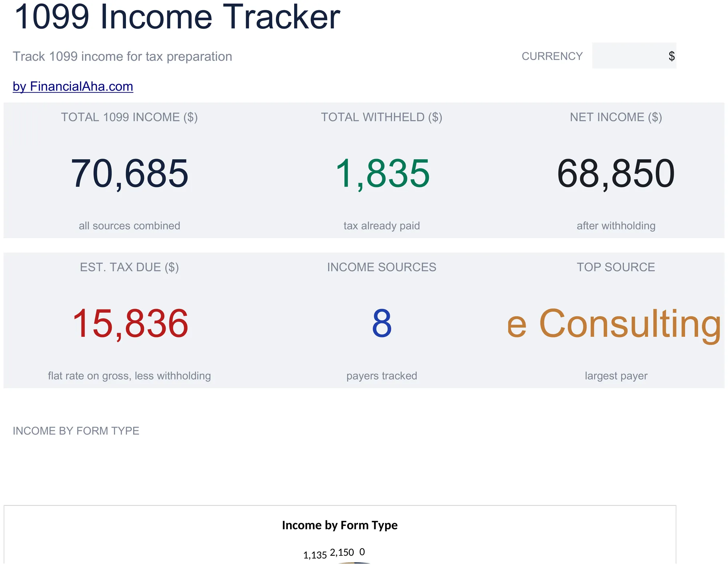Click the TOTAL WITHHELD ($) heading
The width and height of the screenshot is (728, 567).
[381, 117]
